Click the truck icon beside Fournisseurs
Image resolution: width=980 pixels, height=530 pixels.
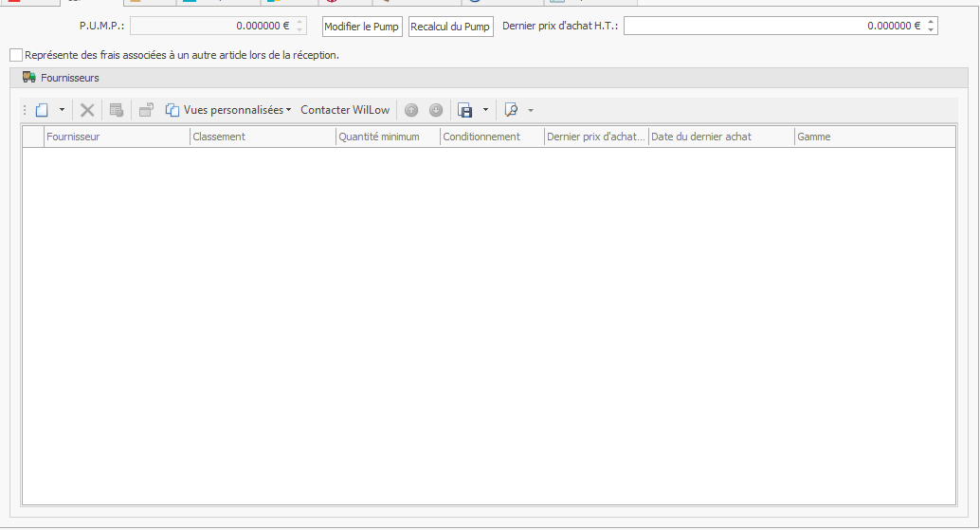pos(28,78)
